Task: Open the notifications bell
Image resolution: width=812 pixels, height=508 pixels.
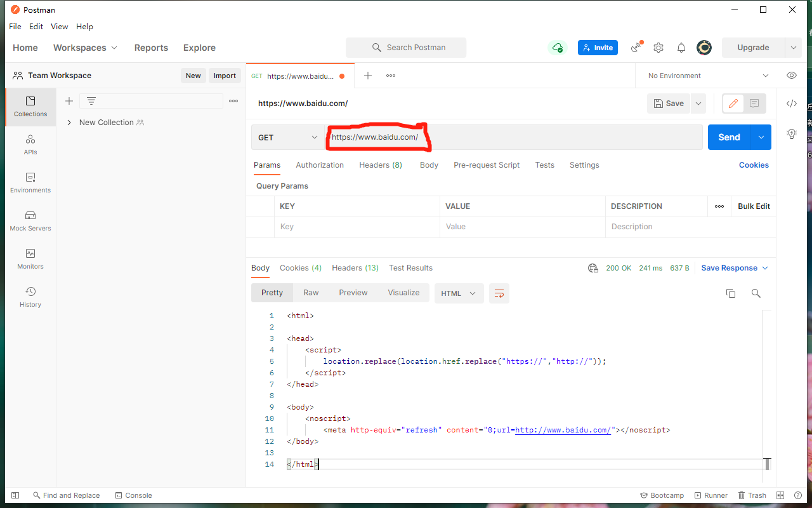Action: (681, 48)
